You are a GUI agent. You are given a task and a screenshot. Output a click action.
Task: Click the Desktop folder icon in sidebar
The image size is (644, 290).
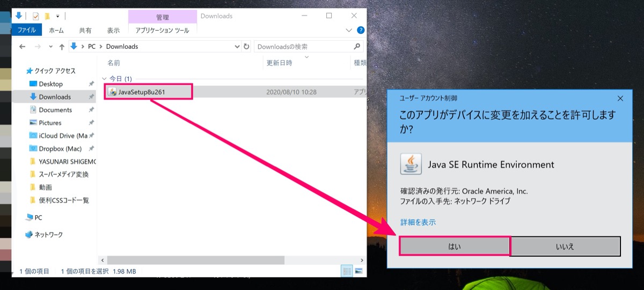click(33, 84)
